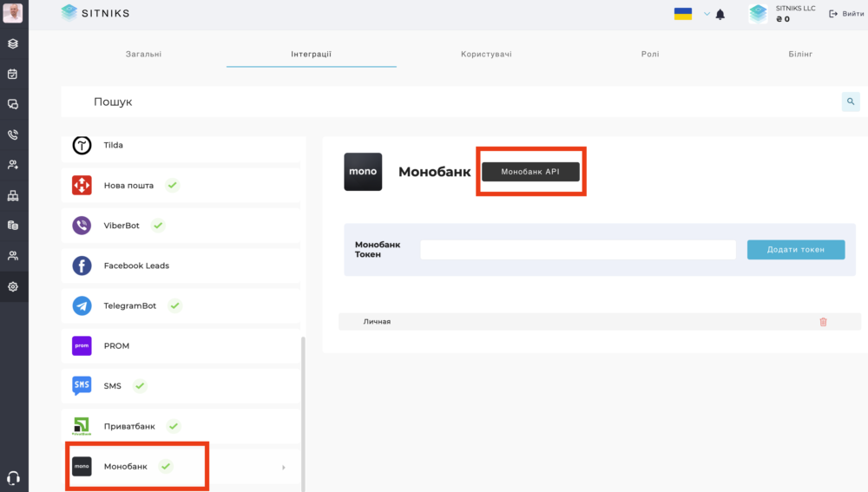The width and height of the screenshot is (868, 492).
Task: Switch to the Загальні tab
Action: coord(143,55)
